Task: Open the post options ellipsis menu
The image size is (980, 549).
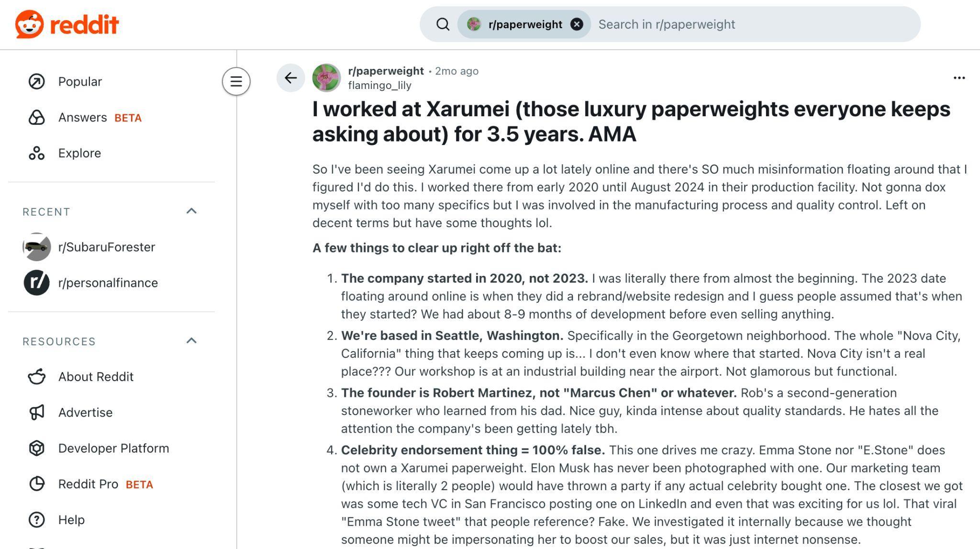Action: coord(959,77)
